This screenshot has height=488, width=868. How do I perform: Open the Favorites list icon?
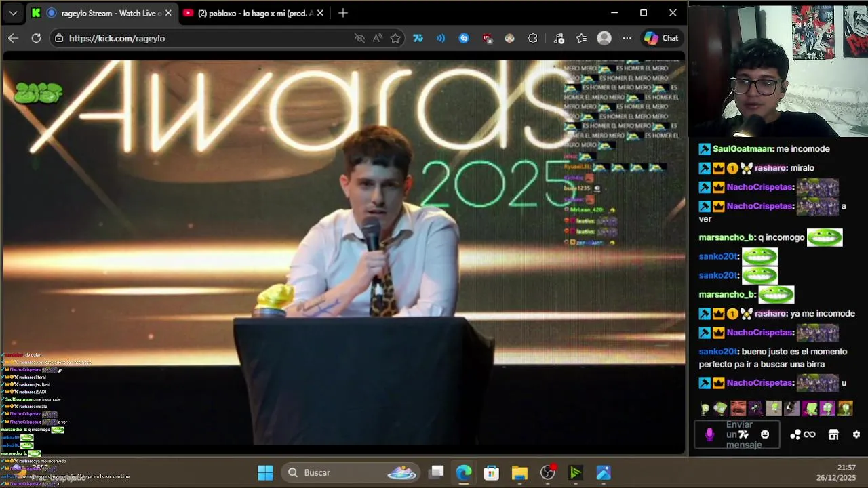pyautogui.click(x=581, y=39)
